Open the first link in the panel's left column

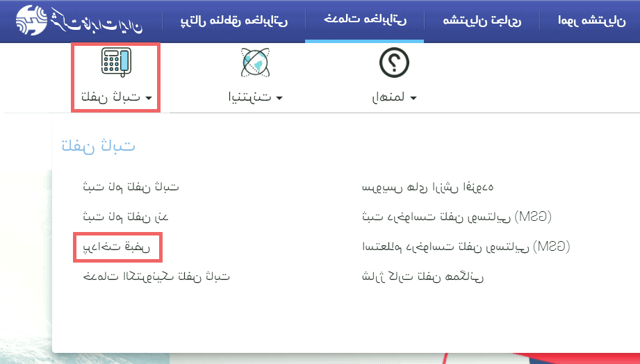pos(131,186)
